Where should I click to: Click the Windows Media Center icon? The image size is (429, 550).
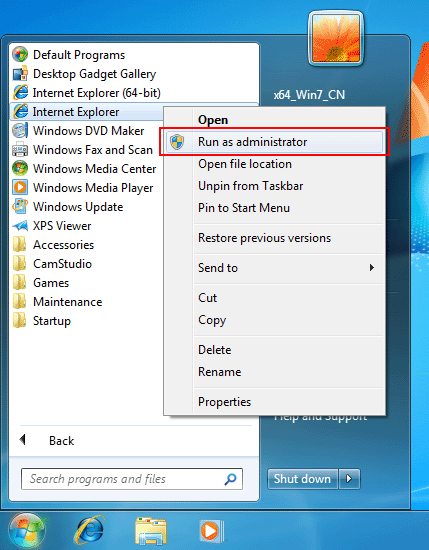pos(20,169)
